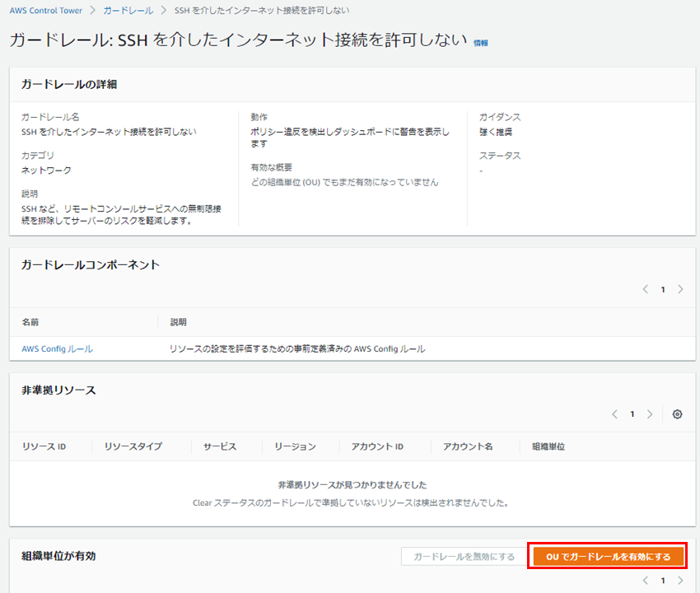This screenshot has height=593, width=700.
Task: Sort by リソースタイプ column header
Action: (x=133, y=446)
